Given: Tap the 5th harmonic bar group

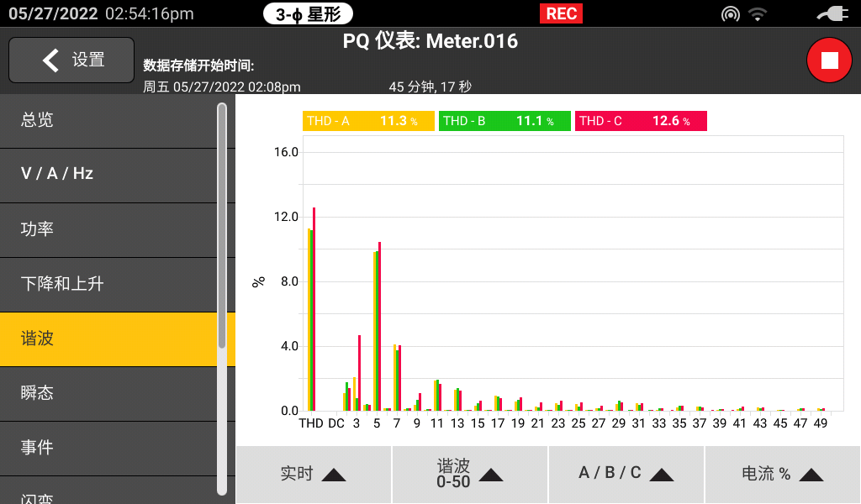Looking at the screenshot, I should pyautogui.click(x=377, y=326).
